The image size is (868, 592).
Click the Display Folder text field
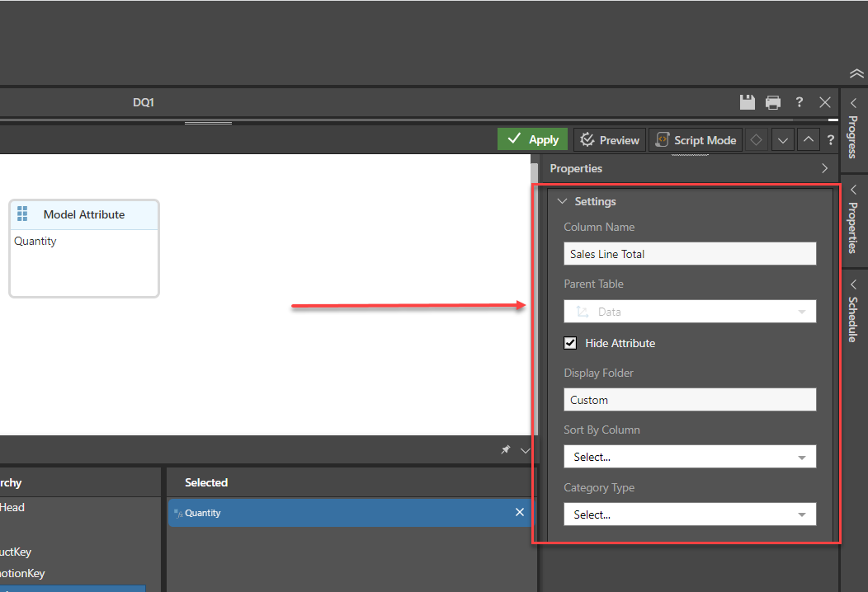[x=690, y=400]
